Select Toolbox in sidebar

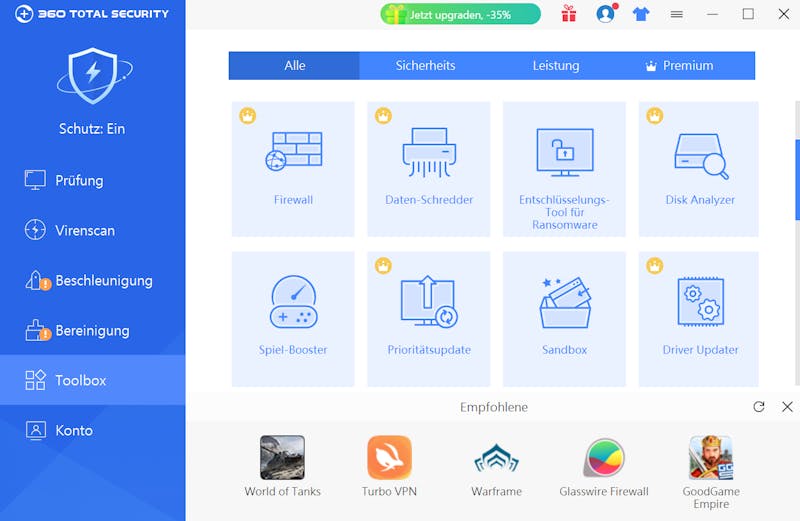[x=93, y=380]
